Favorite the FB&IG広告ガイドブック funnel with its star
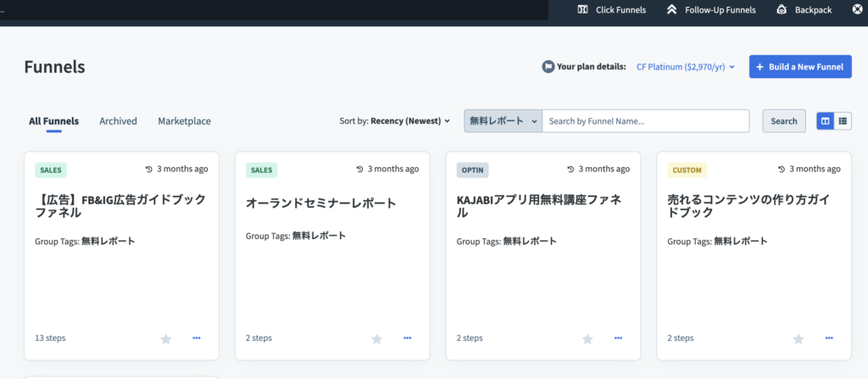Viewport: 868px width, 379px height. pos(166,338)
